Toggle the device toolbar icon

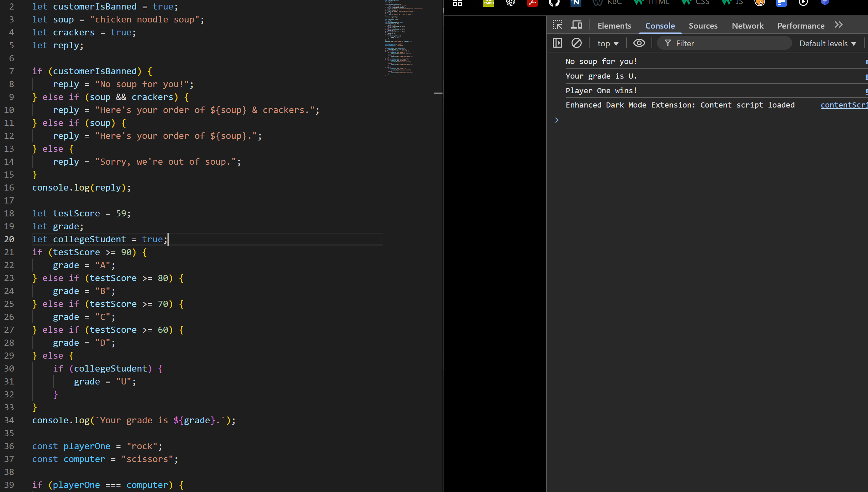(x=577, y=25)
